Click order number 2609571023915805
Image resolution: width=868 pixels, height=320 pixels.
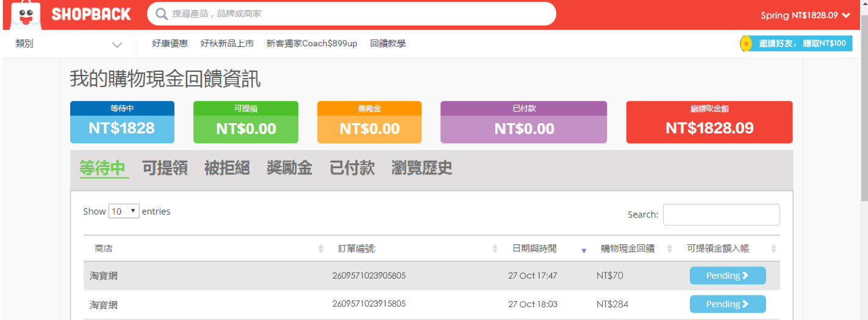click(369, 304)
